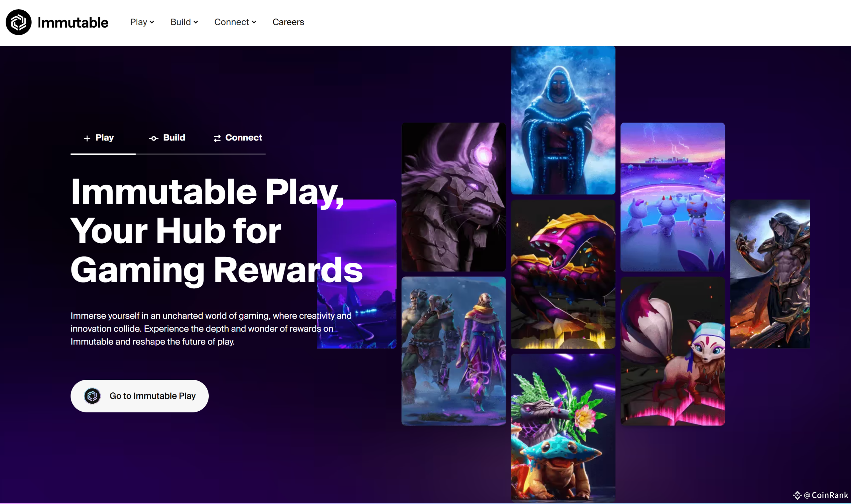The height and width of the screenshot is (504, 851).
Task: Open the Build dropdown menu in the header
Action: (184, 22)
